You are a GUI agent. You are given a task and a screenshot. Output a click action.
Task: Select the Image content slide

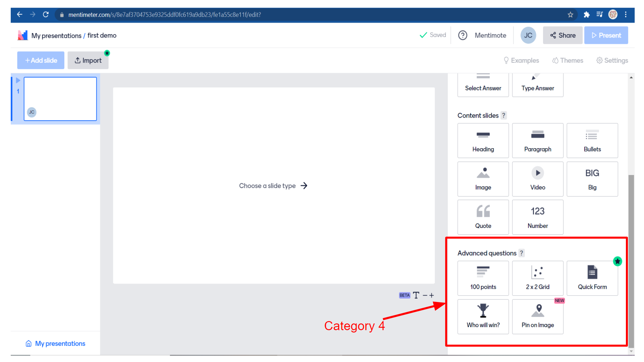483,179
